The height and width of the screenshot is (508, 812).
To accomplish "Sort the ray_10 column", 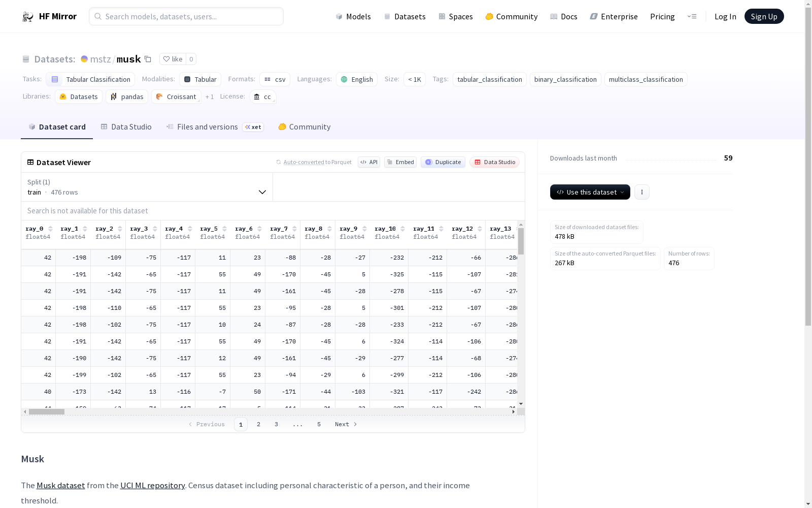I will [x=403, y=229].
